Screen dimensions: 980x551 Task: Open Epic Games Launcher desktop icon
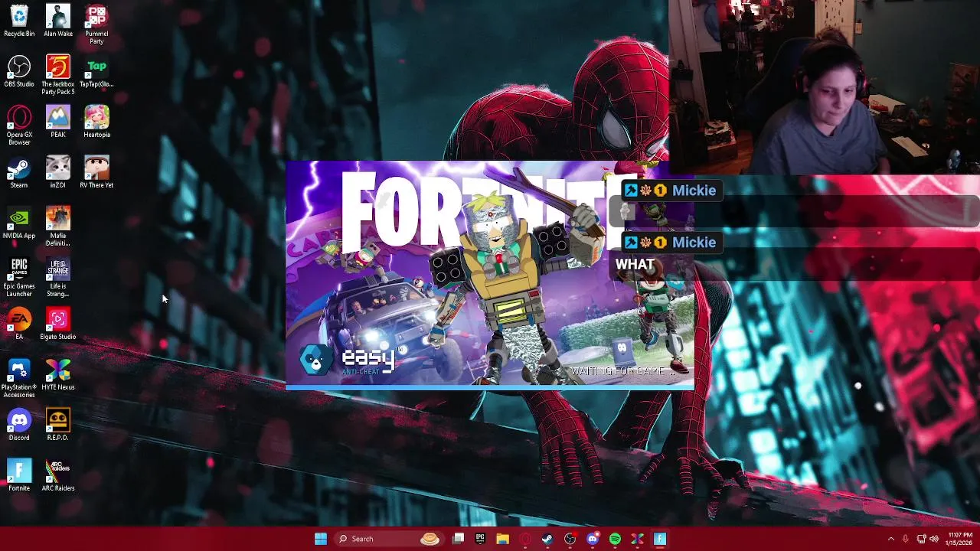pyautogui.click(x=19, y=277)
